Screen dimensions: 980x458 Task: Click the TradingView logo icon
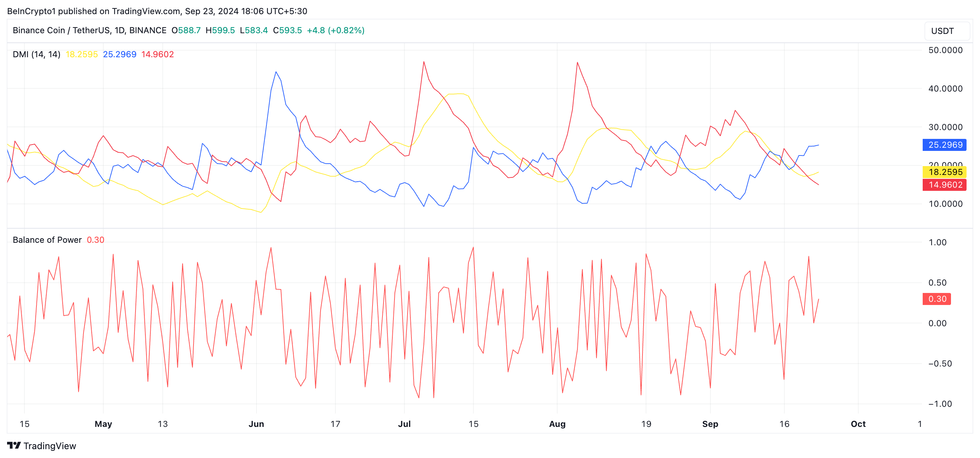[x=14, y=446]
